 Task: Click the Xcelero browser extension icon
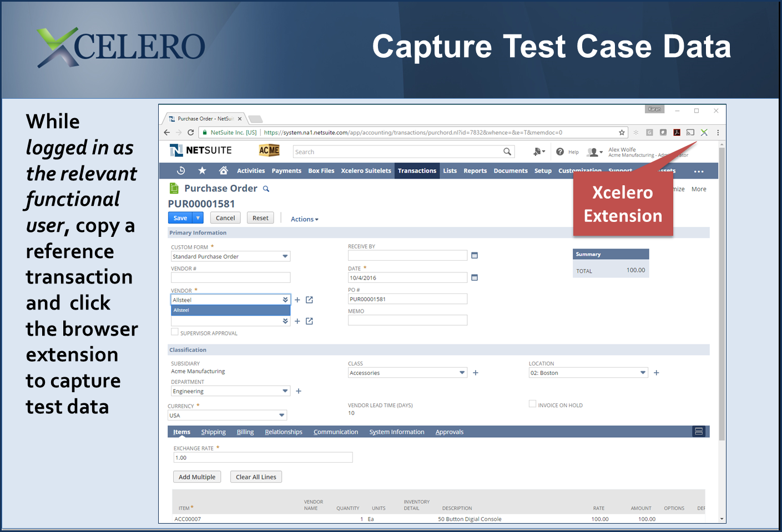pyautogui.click(x=704, y=133)
